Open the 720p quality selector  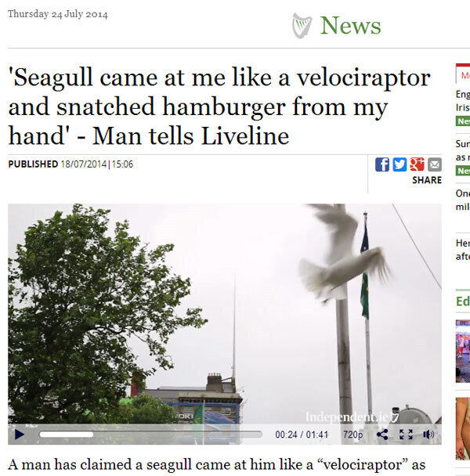pos(353,435)
